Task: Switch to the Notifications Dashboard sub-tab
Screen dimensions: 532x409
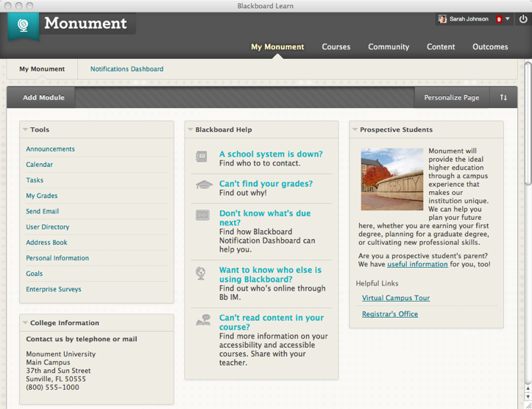Action: tap(127, 69)
